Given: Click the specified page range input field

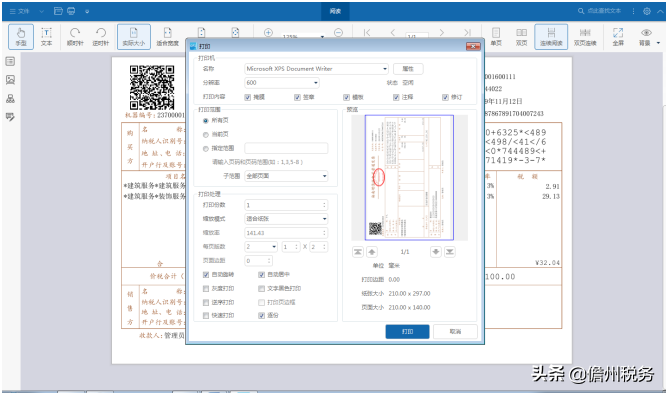Looking at the screenshot, I should tap(286, 148).
